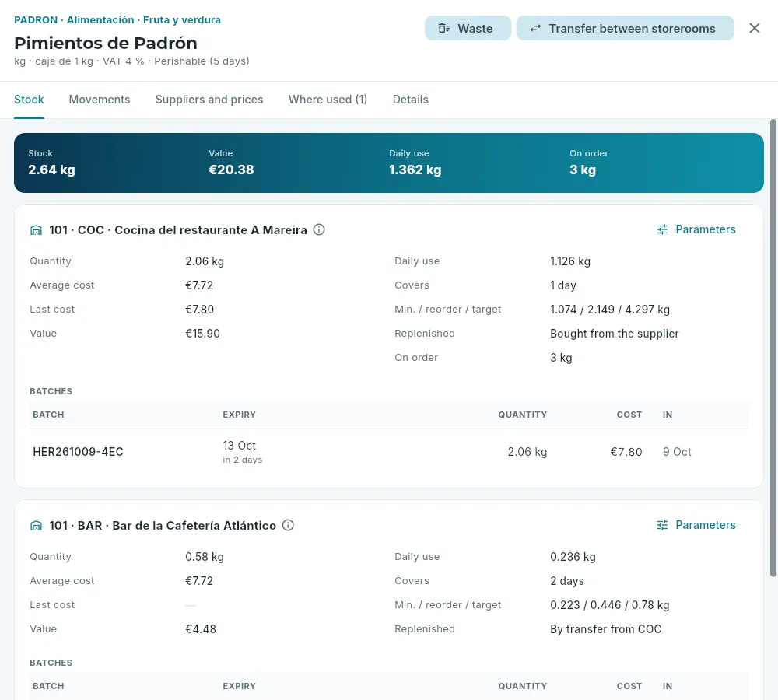Open the Suppliers and prices tab
Screen dimensions: 778x700
coord(209,100)
